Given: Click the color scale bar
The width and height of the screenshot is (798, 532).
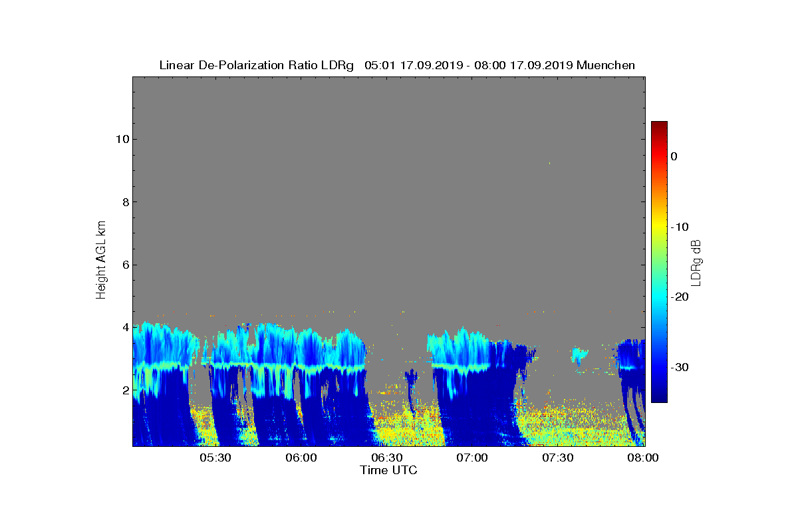Looking at the screenshot, I should coord(659,262).
